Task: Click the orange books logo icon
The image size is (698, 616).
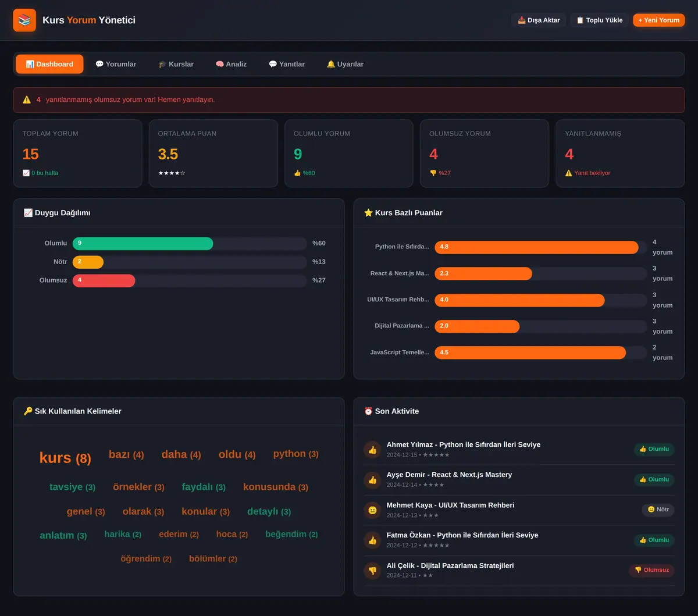Action: point(24,20)
